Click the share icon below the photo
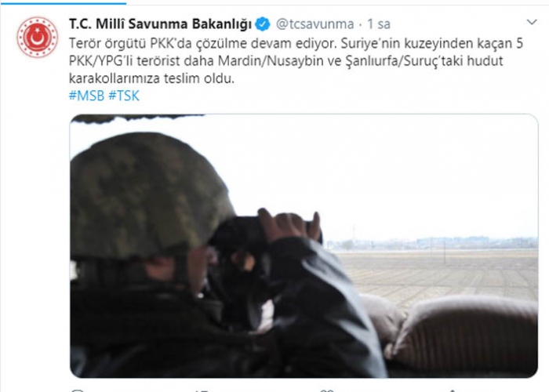 coord(452,390)
